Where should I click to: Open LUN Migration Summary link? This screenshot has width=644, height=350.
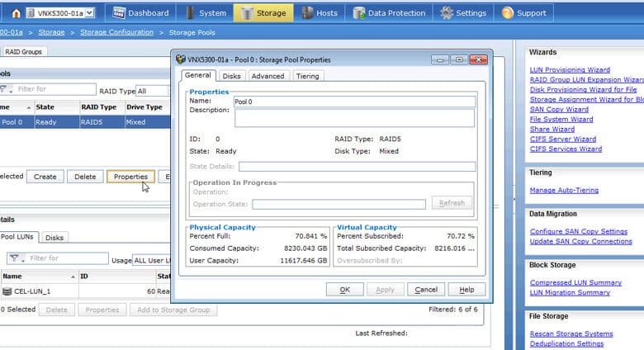570,292
